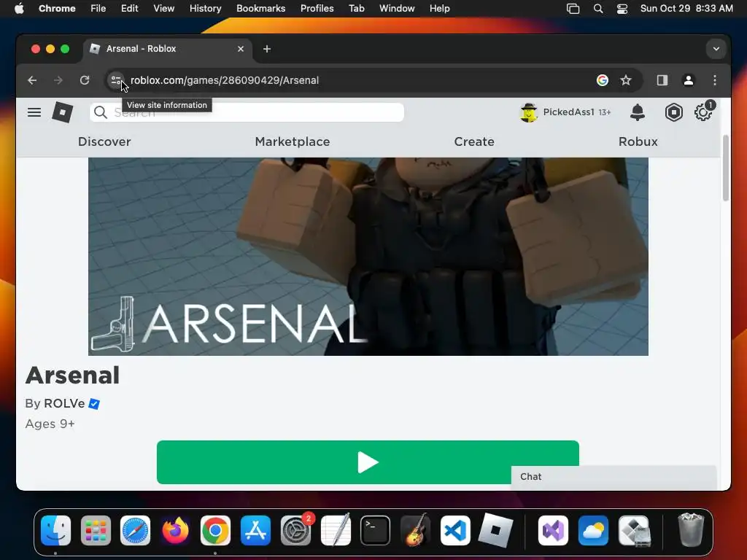Open GarageBand from the Dock
This screenshot has height=560, width=747.
415,529
